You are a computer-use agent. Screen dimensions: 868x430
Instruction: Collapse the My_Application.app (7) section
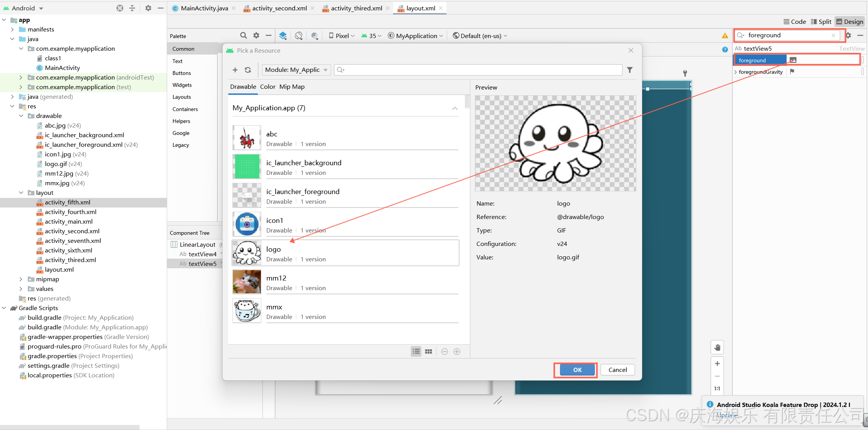tap(455, 108)
